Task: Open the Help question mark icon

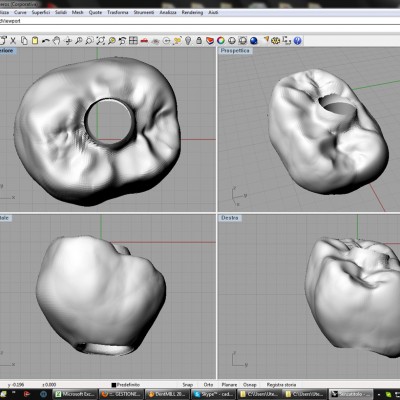Action: [297, 41]
